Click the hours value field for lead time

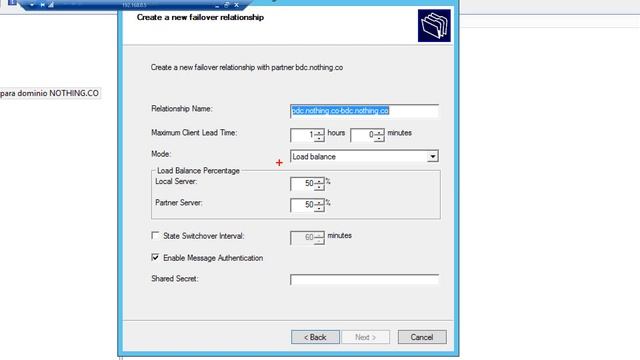303,135
